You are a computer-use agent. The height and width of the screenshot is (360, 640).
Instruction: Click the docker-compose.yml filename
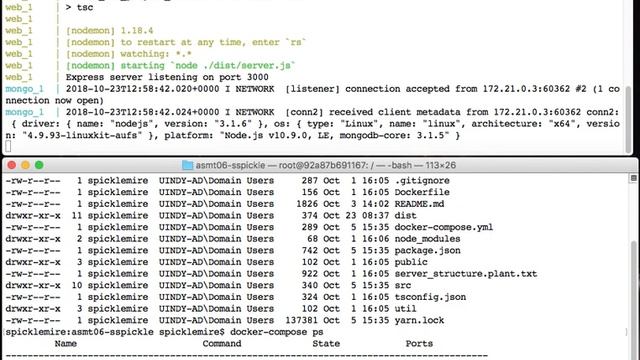click(x=444, y=227)
